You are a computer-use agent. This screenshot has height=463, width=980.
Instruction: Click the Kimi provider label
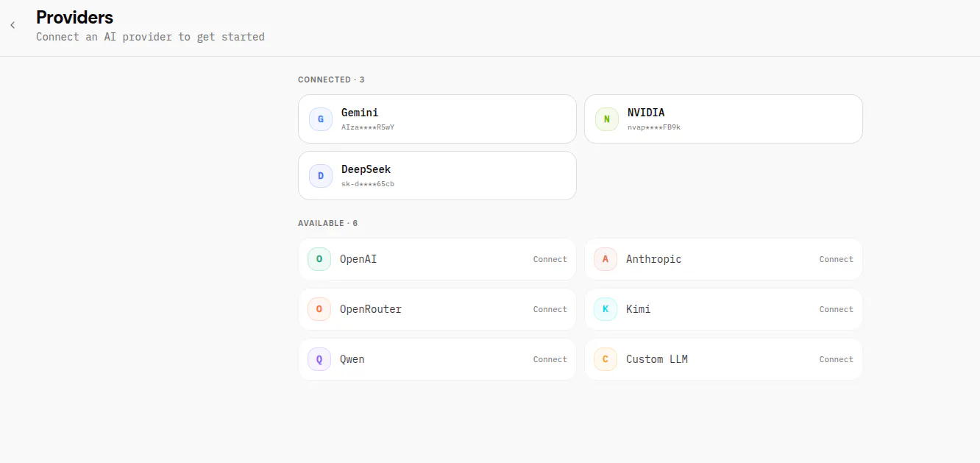point(639,309)
